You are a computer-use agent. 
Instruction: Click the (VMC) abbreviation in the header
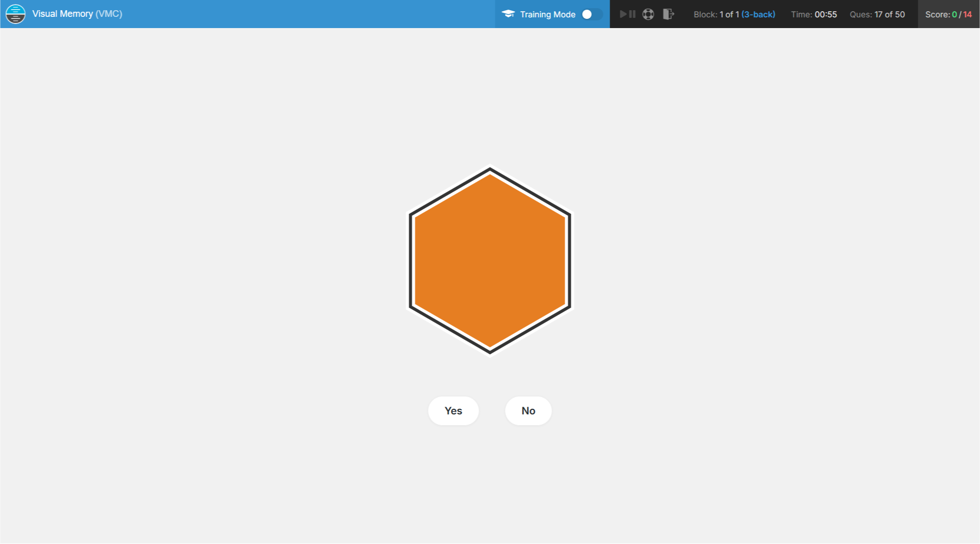[x=109, y=14]
